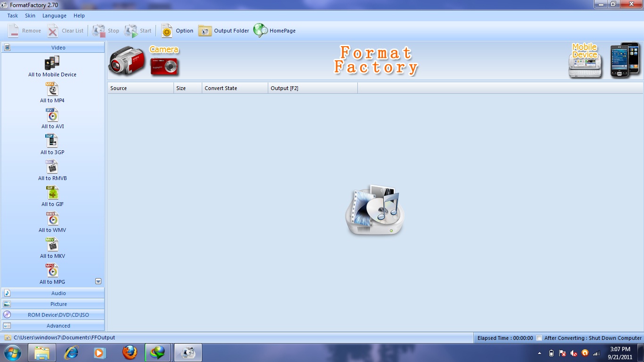
Task: Expand more video formats with arrow button
Action: click(98, 281)
